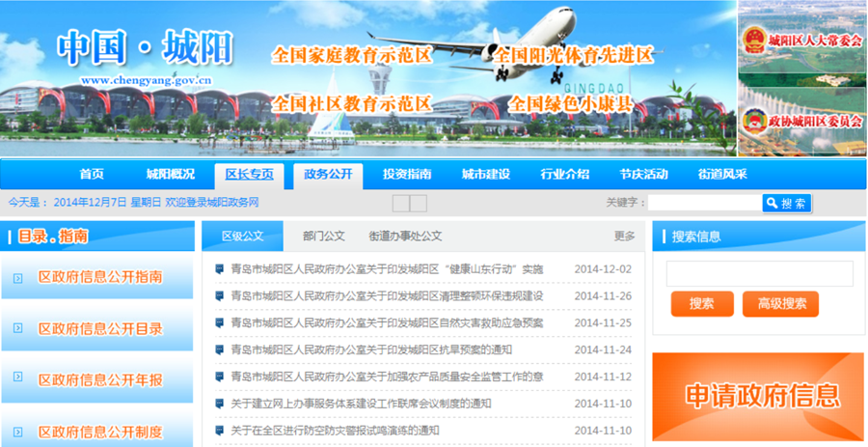Switch to the 部门公文 tab
The image size is (868, 447).
323,237
